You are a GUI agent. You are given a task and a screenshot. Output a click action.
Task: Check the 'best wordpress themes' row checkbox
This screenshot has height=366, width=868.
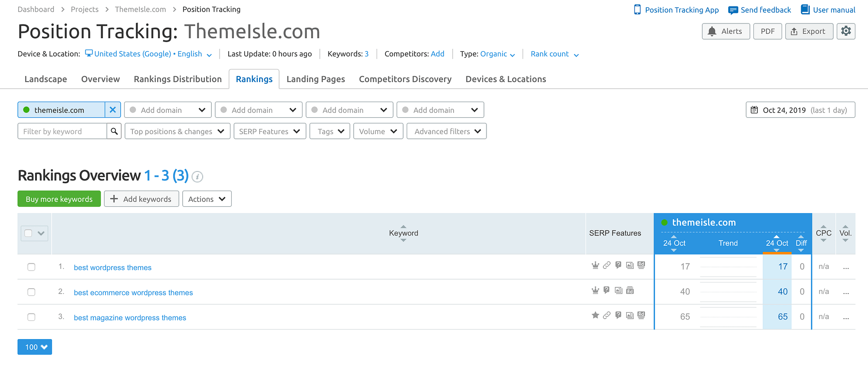pos(31,267)
